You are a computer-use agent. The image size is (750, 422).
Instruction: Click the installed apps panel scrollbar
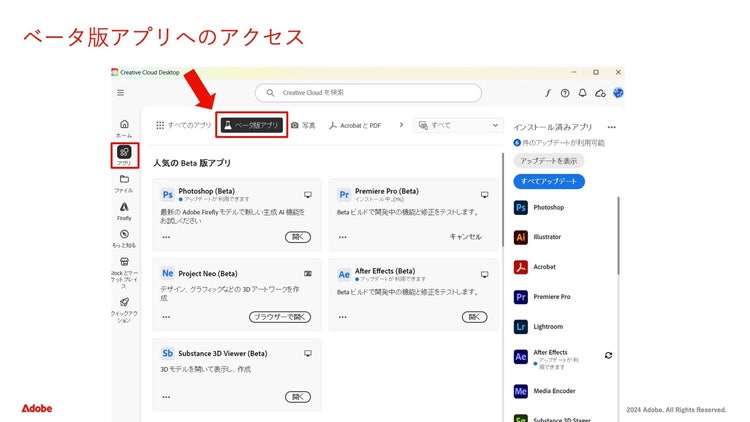pyautogui.click(x=618, y=235)
